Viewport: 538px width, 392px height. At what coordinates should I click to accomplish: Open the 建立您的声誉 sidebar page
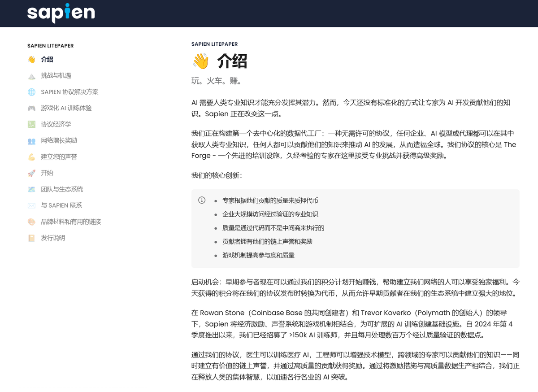click(x=59, y=157)
